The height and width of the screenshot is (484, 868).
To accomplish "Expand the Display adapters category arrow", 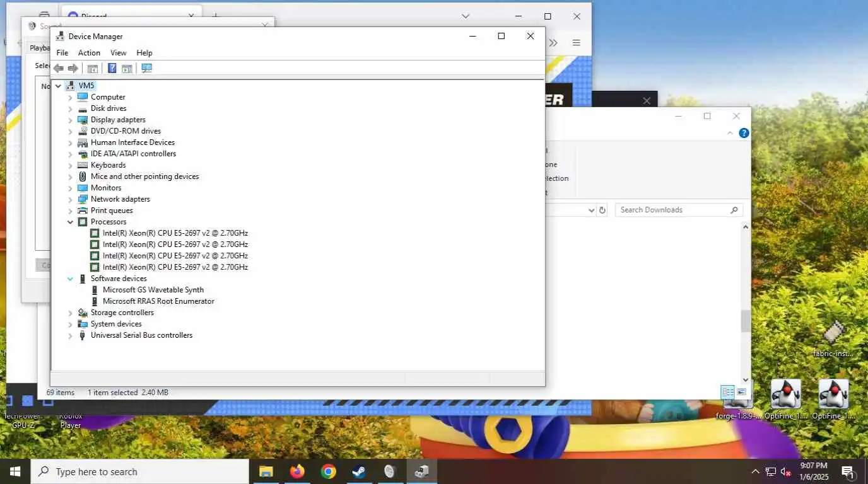I will (71, 120).
